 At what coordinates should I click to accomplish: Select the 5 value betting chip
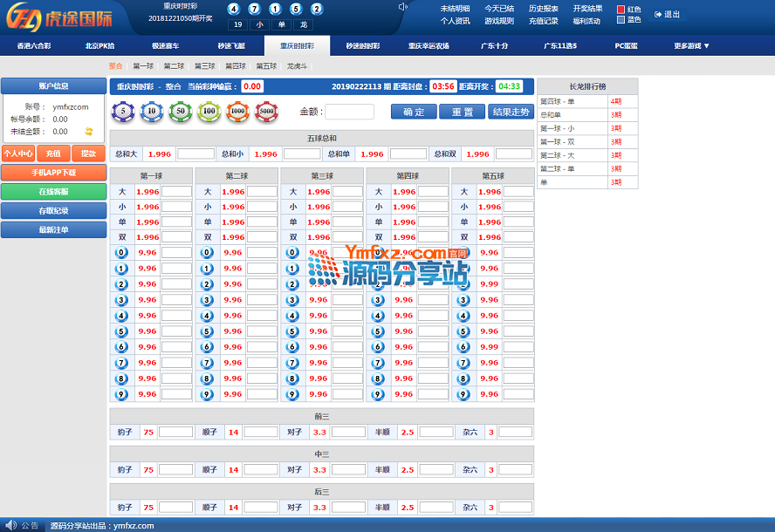pos(123,112)
